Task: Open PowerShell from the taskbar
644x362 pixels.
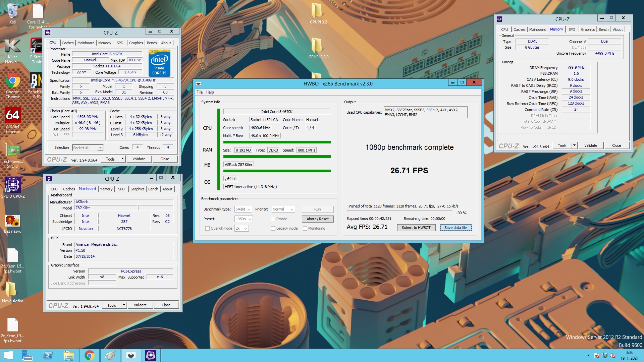Action: click(48, 355)
